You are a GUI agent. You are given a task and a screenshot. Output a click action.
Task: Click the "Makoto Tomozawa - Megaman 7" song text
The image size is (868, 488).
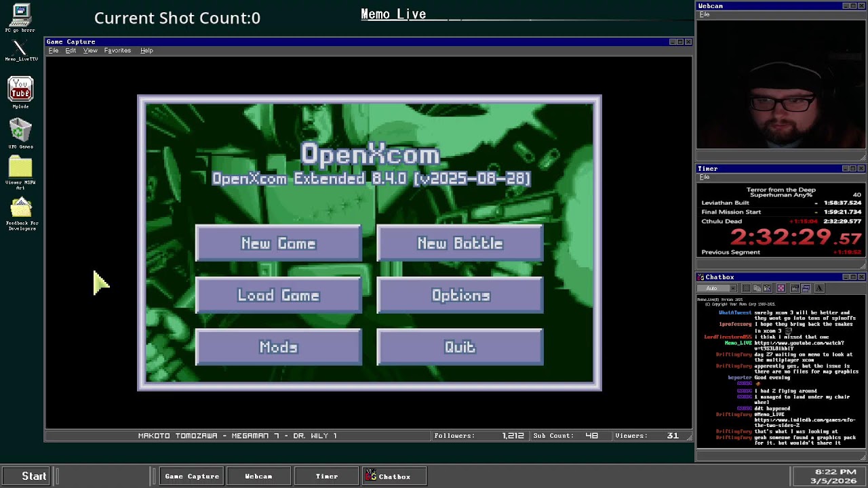point(237,436)
